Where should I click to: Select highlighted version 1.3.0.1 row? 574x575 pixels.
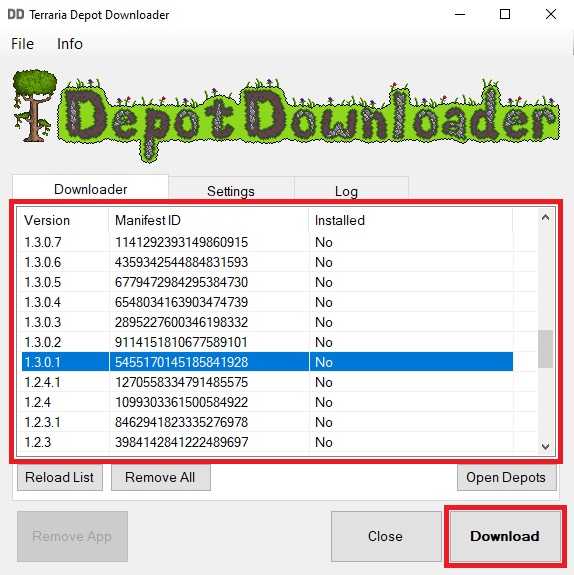tap(267, 362)
